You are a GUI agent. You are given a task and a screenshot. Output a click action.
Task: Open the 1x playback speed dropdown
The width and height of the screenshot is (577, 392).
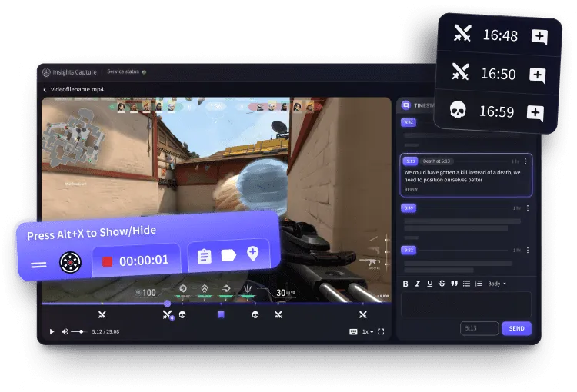point(367,332)
